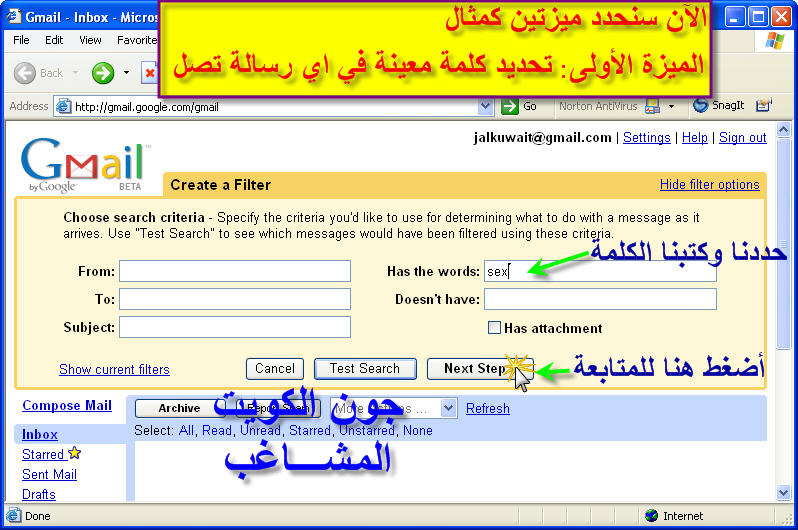Click the page scrollbar down arrow
The image size is (798, 530).
pos(783,492)
